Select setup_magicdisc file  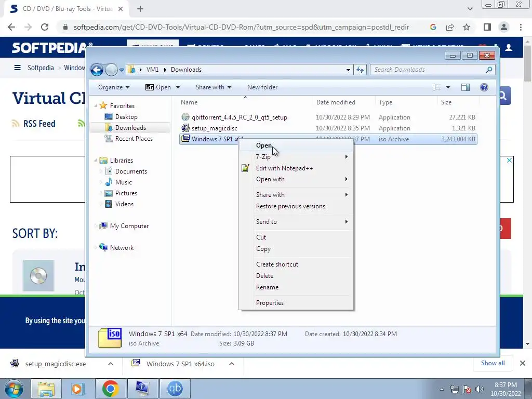tap(215, 128)
